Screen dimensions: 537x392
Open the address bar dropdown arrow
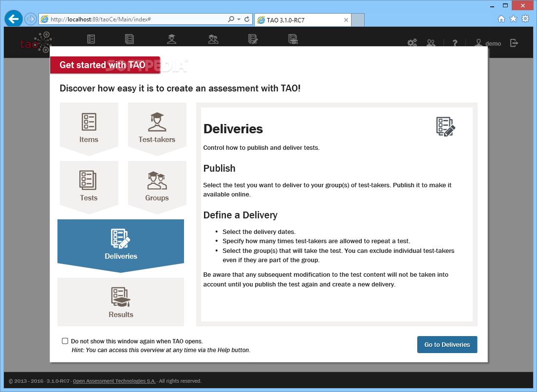pos(239,19)
